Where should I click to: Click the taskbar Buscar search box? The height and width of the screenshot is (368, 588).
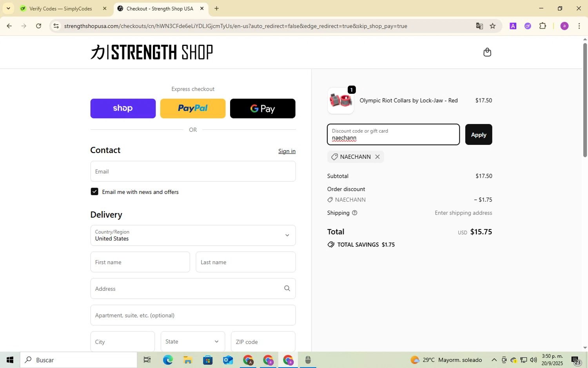[x=79, y=360]
